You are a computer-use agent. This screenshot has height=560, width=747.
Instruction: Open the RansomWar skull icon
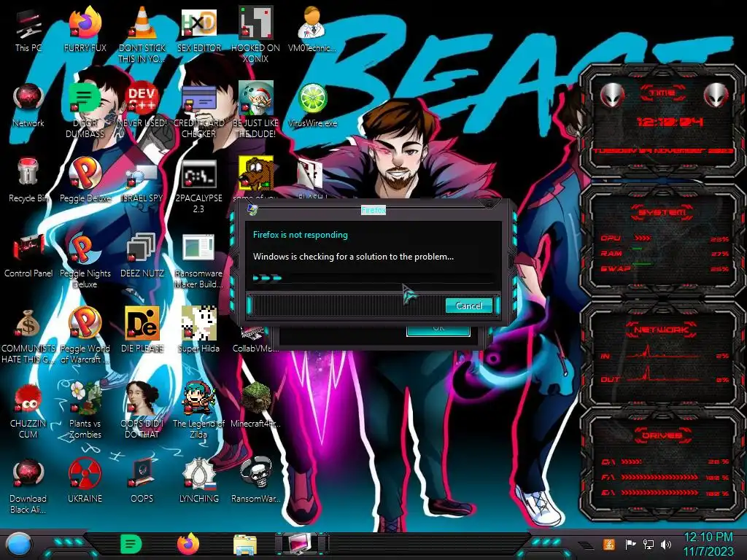(255, 480)
